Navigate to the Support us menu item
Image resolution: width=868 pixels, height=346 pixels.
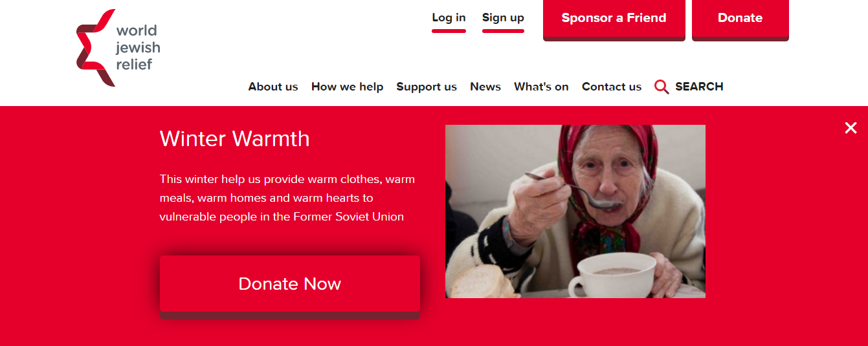pos(427,87)
